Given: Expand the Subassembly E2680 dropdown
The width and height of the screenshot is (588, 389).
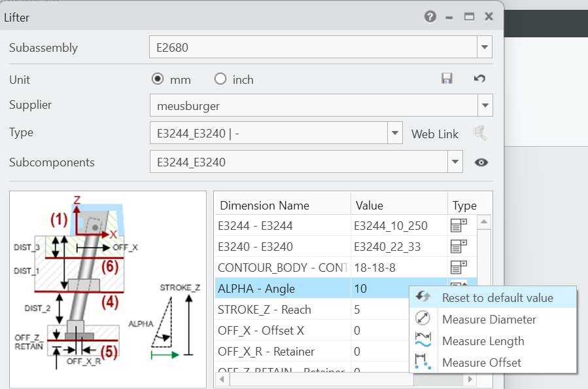Looking at the screenshot, I should [484, 47].
